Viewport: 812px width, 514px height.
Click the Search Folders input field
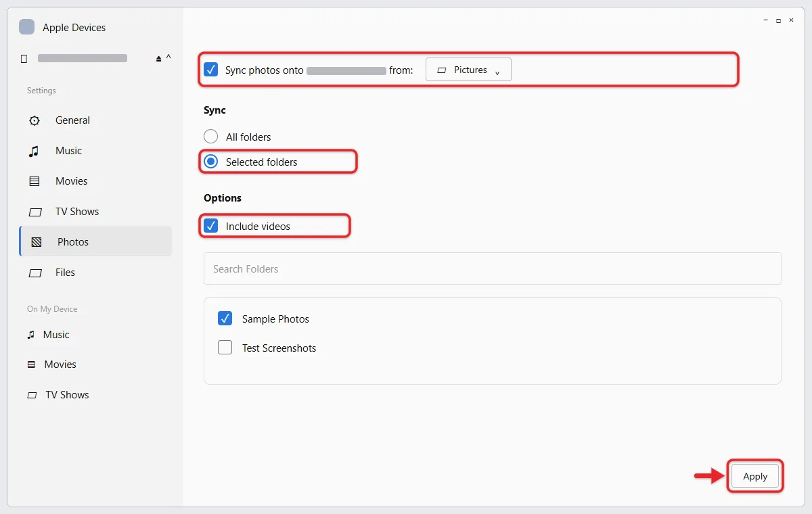coord(492,268)
